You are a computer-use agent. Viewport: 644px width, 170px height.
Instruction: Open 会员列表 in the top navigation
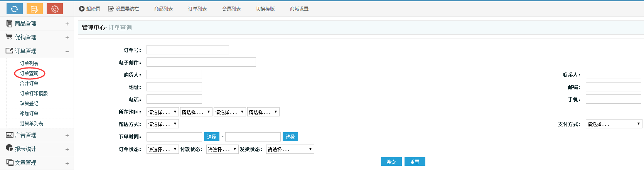point(231,8)
